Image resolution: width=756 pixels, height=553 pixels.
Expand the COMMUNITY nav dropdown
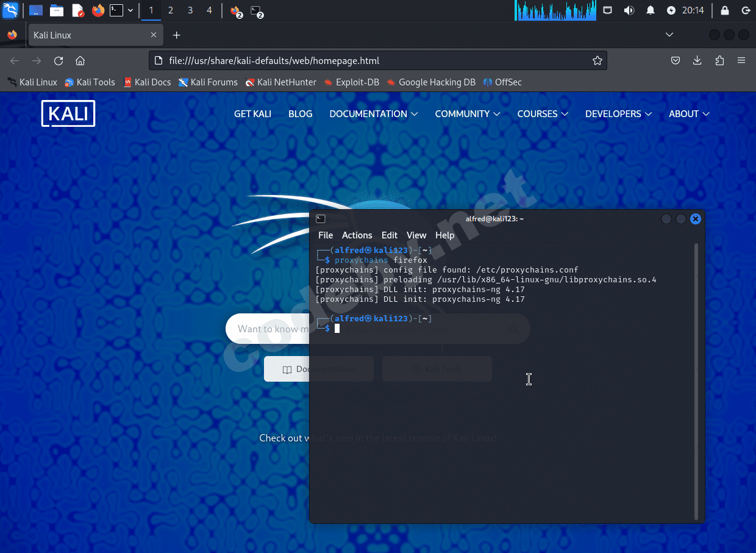coord(467,114)
